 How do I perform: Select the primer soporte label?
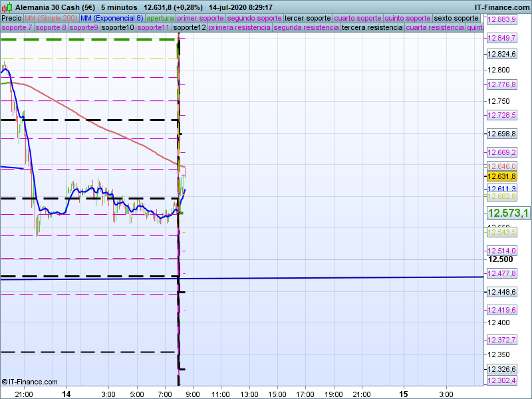coord(200,18)
